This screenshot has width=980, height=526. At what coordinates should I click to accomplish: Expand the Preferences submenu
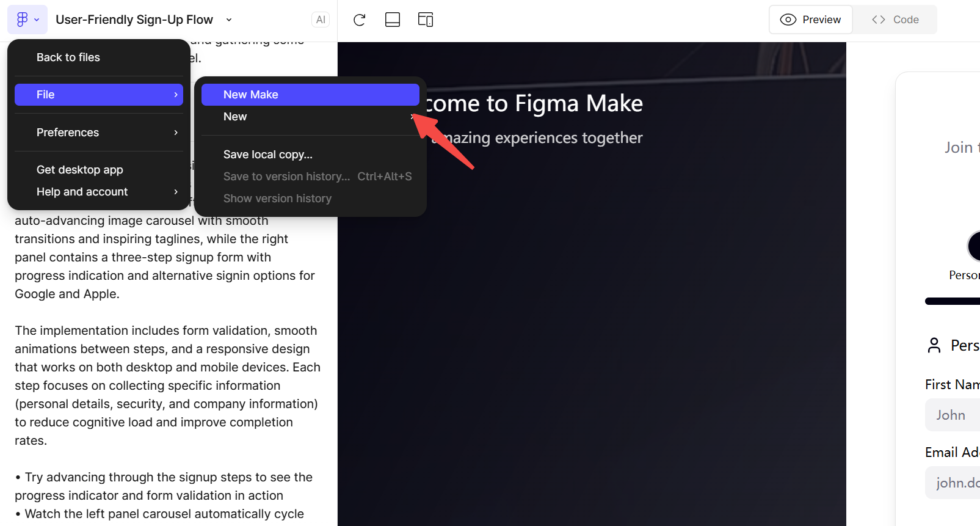tap(99, 133)
